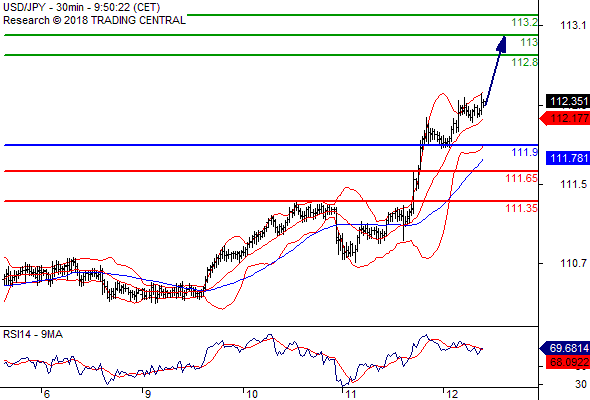Click date label 11 on time axis
This screenshot has width=590, height=400.
[x=351, y=394]
